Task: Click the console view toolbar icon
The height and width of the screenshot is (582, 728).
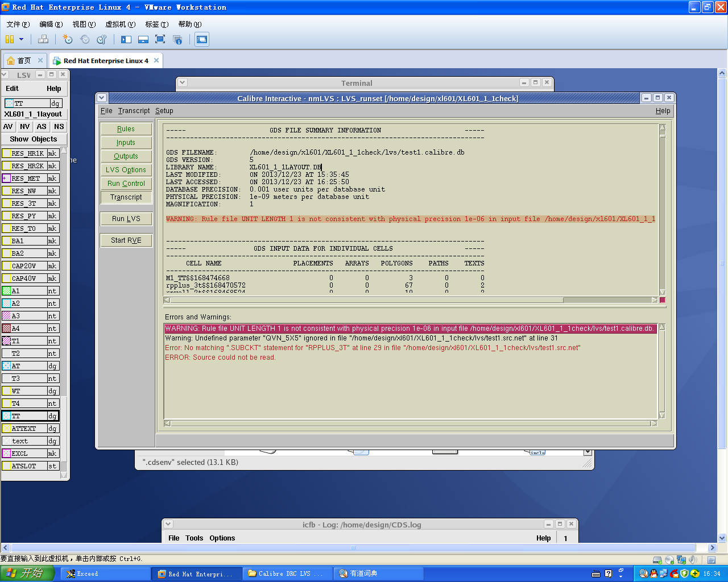Action: [202, 39]
